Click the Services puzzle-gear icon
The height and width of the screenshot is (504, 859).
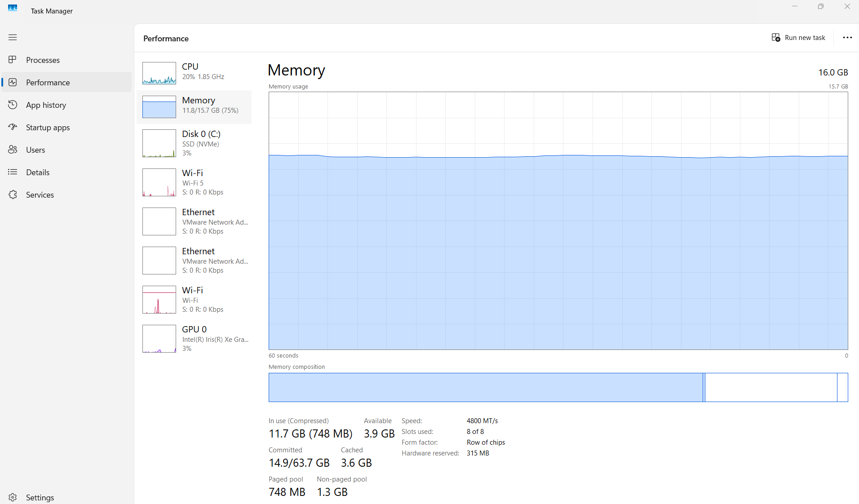coord(13,195)
